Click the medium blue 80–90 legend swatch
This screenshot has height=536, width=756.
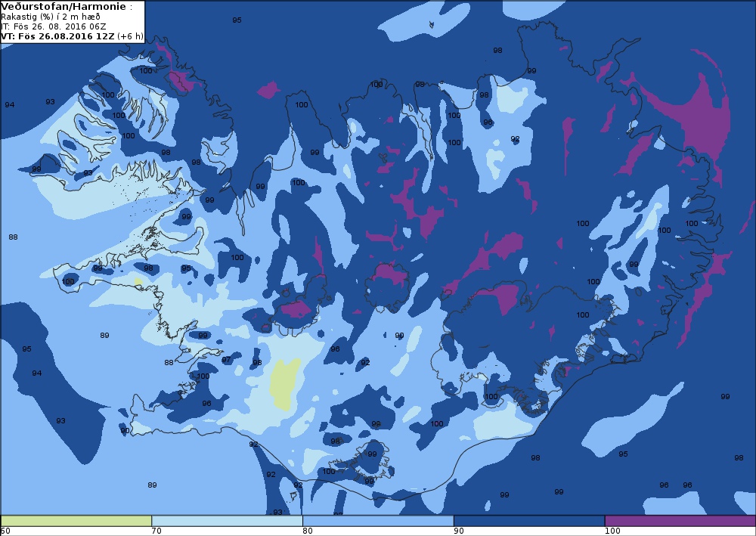coord(378,521)
